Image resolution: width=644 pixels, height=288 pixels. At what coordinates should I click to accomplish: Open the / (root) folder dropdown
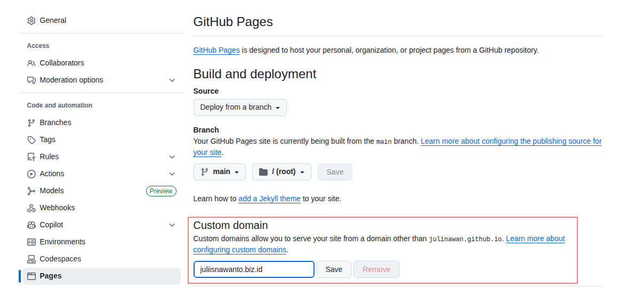[x=281, y=172]
